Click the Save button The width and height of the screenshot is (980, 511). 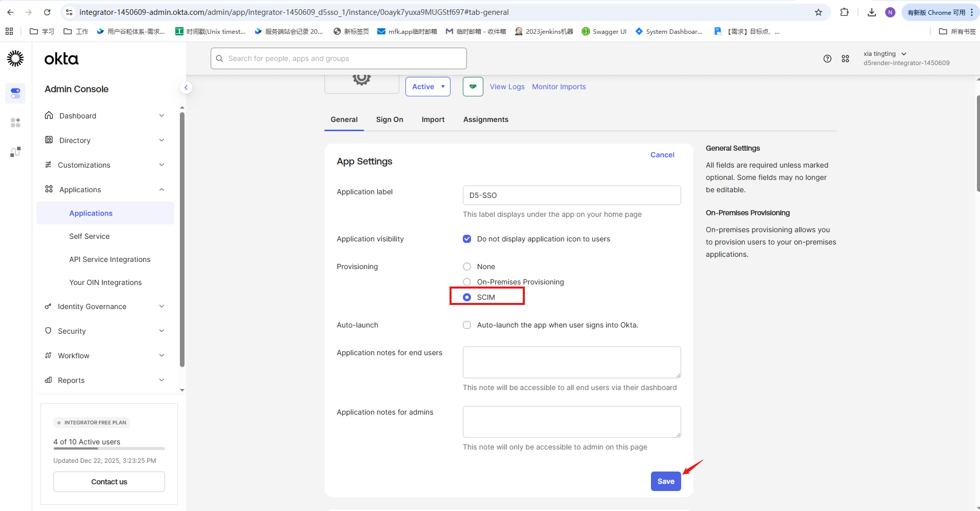[x=665, y=481]
